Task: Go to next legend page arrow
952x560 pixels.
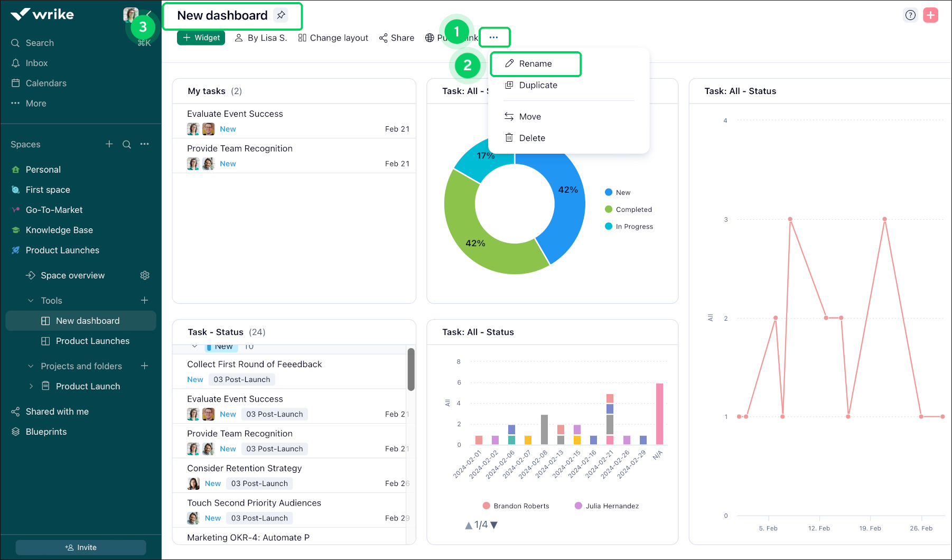Action: click(494, 525)
